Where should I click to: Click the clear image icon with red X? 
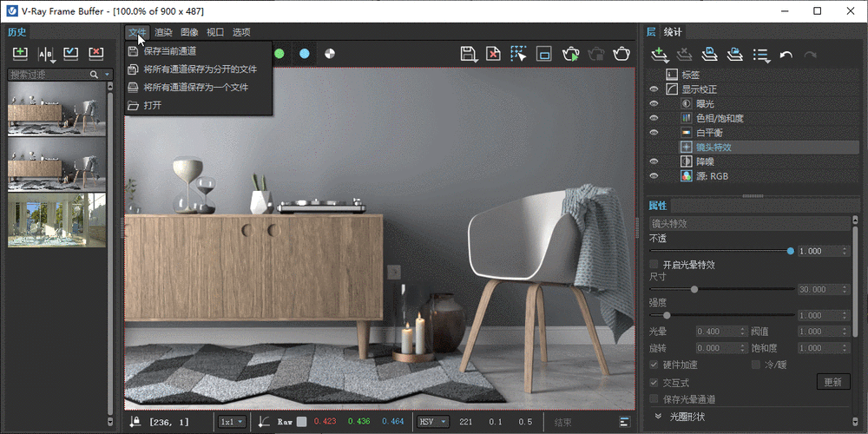493,54
